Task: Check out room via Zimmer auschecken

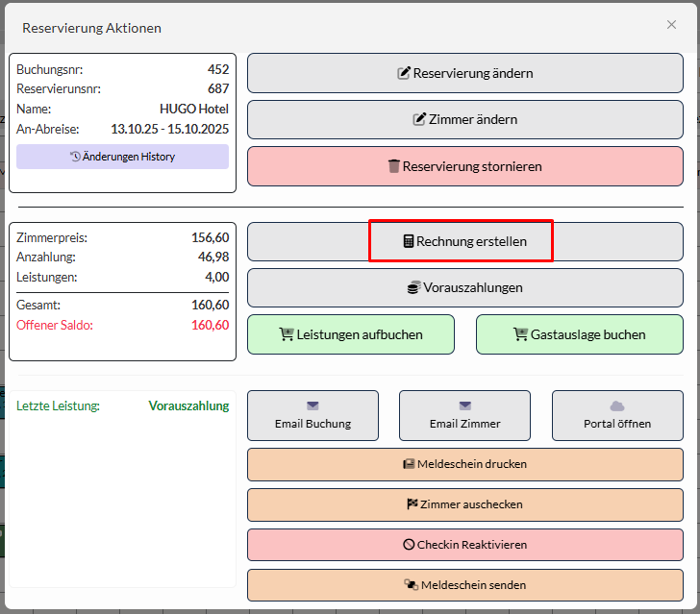Action: 465,504
